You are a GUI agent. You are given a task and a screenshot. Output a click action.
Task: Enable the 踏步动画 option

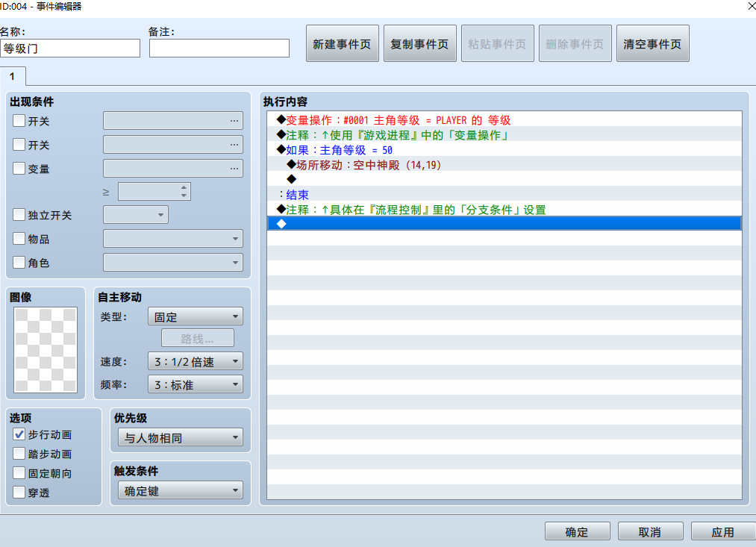coord(19,454)
